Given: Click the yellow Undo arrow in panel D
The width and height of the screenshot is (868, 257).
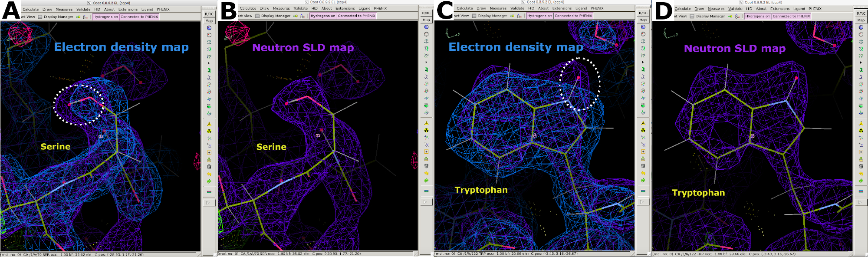Looking at the screenshot, I should [861, 174].
